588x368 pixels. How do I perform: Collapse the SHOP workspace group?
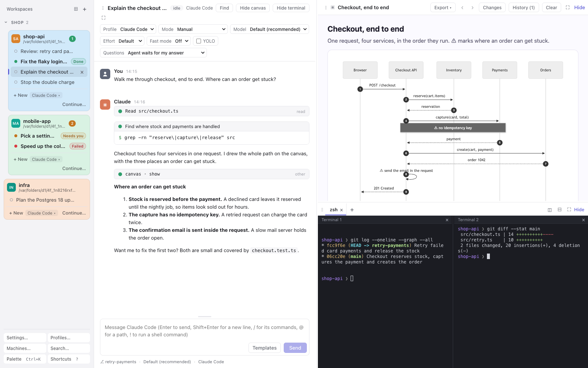(6, 22)
